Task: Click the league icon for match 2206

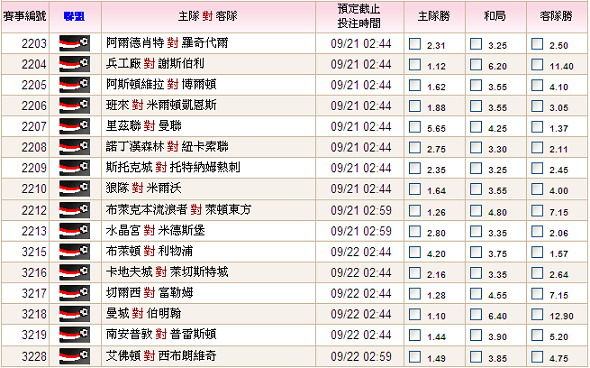Action: pos(74,105)
